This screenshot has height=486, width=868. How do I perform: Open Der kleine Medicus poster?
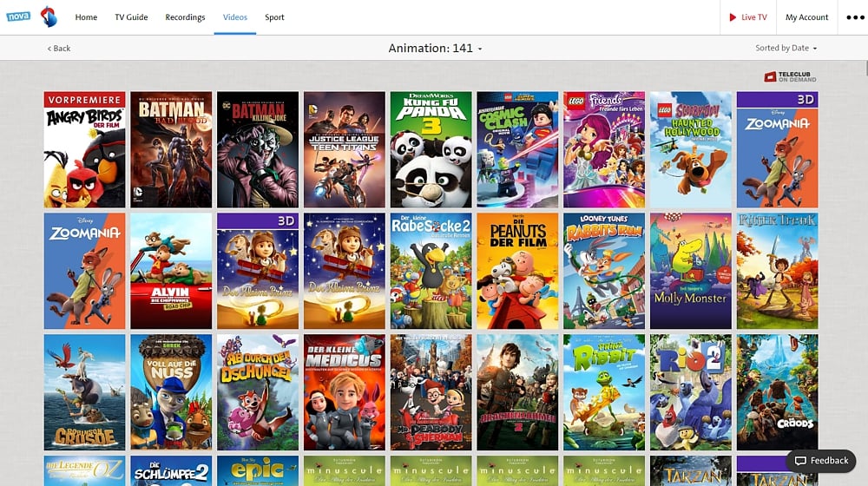tap(345, 392)
